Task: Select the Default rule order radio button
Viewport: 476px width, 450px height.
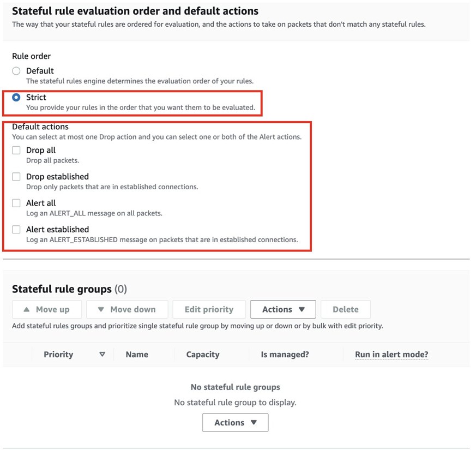Action: (16, 71)
